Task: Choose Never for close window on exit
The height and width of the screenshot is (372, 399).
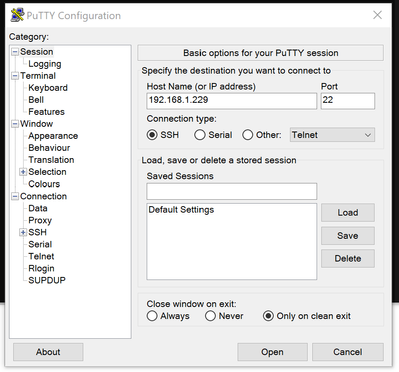Action: [210, 316]
